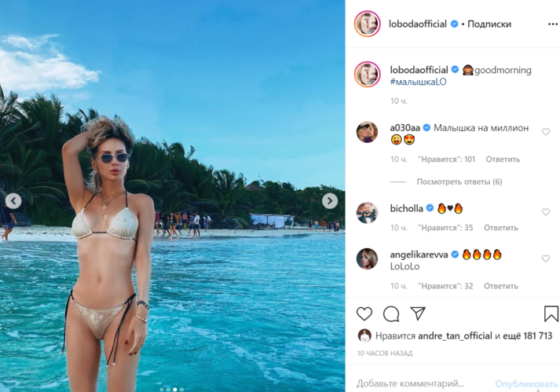Open comments via speech bubble icon

click(x=391, y=314)
